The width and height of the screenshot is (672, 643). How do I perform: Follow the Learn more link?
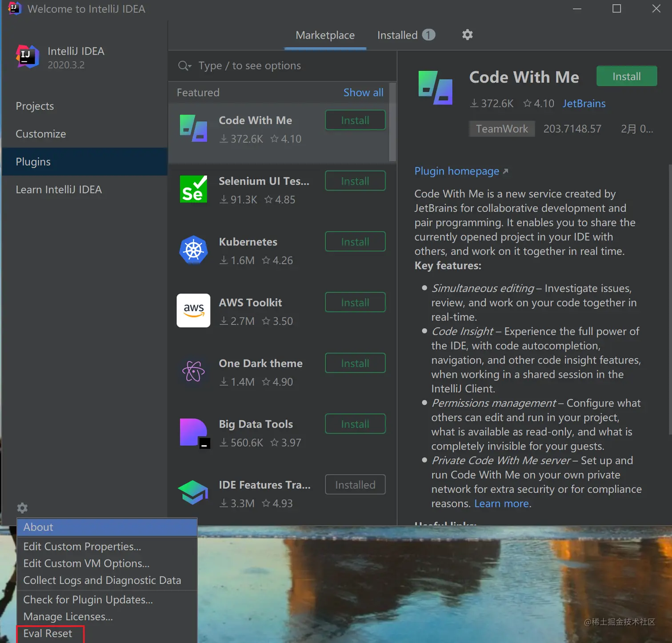pyautogui.click(x=501, y=503)
